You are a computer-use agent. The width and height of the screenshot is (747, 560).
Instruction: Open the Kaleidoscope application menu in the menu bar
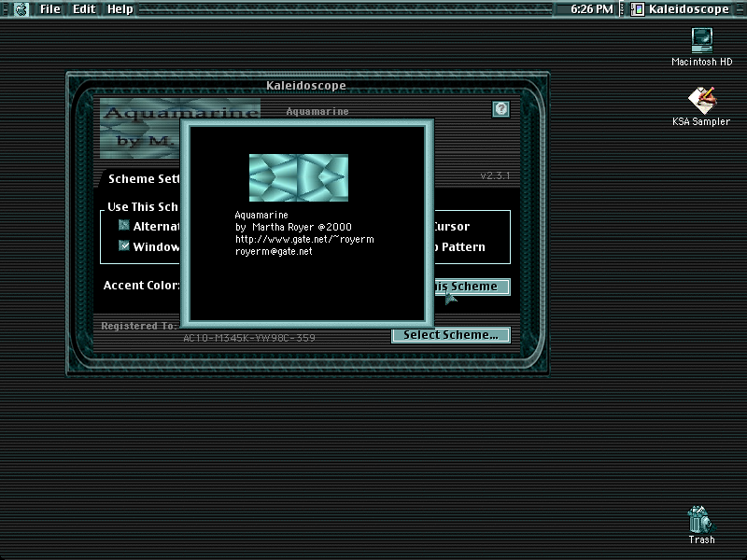pos(681,9)
